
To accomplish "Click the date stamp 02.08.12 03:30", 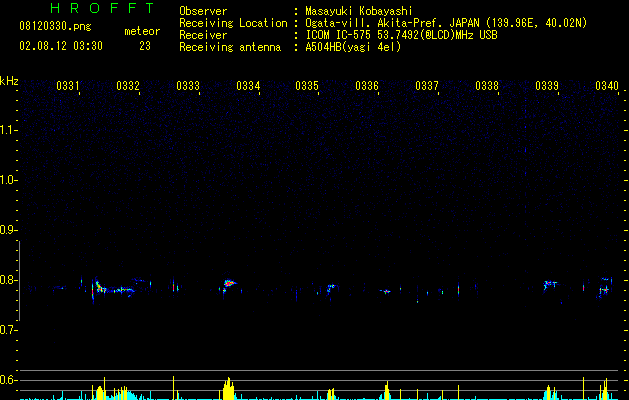I will 61,46.
